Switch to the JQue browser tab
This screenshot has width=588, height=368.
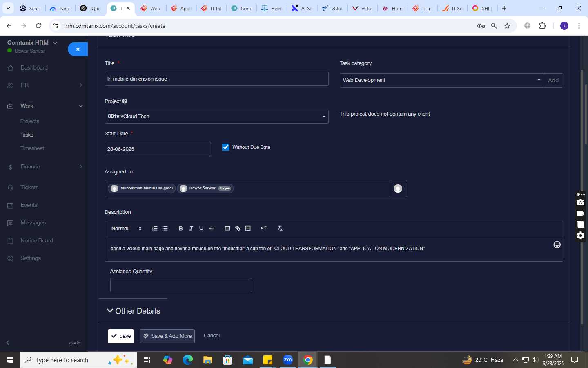click(90, 8)
